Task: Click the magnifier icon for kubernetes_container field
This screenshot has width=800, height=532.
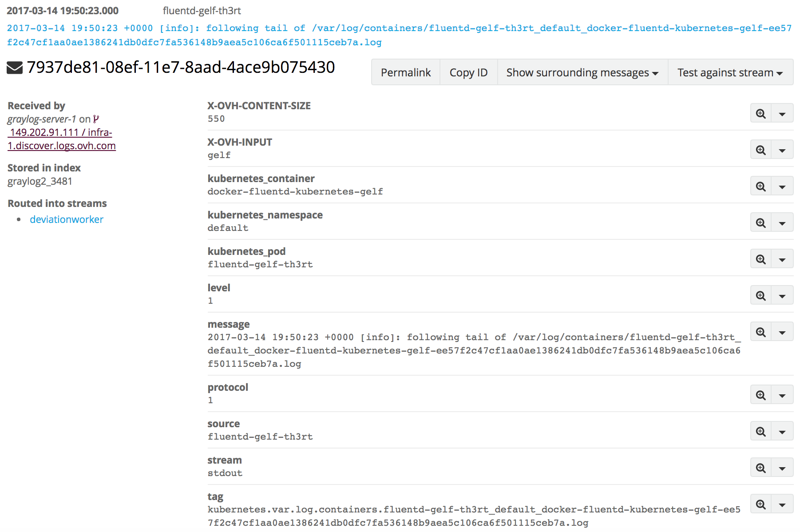Action: click(x=760, y=187)
